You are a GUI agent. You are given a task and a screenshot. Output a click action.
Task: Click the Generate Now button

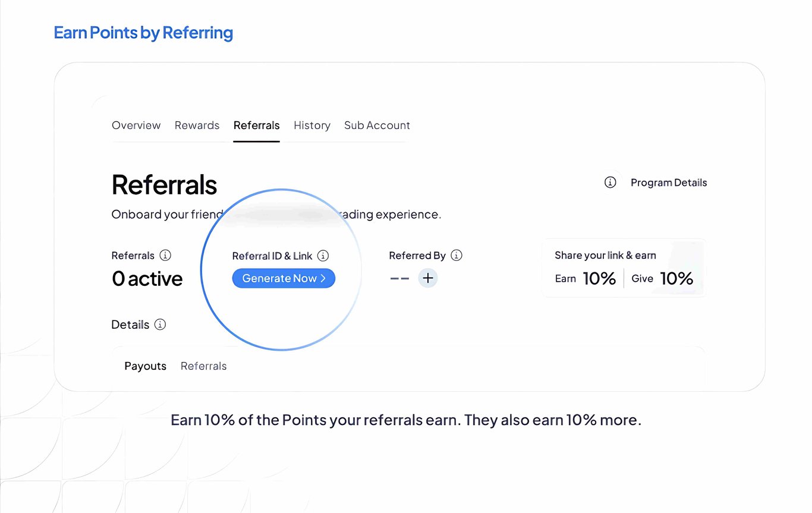click(284, 278)
